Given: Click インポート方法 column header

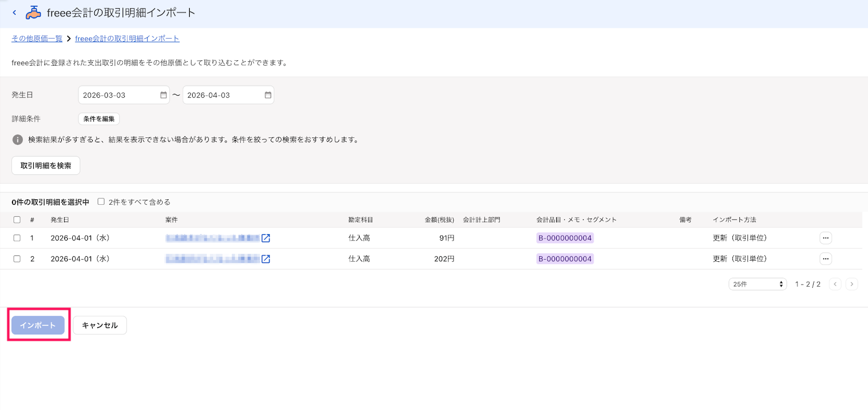Looking at the screenshot, I should (735, 220).
